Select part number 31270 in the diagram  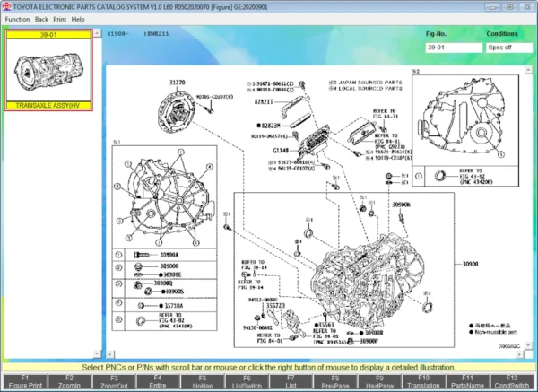click(x=179, y=83)
